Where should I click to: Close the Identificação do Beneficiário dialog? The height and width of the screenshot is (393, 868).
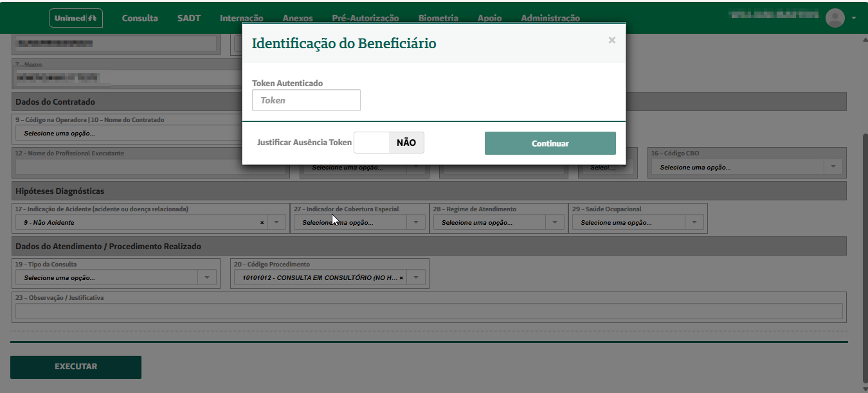point(611,39)
